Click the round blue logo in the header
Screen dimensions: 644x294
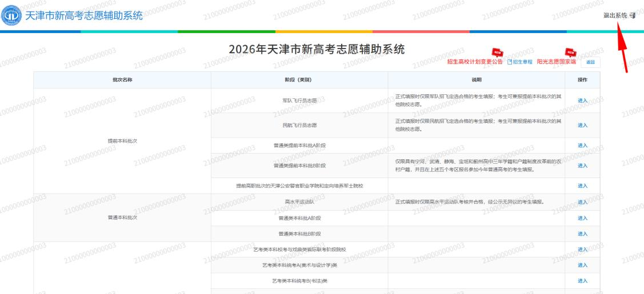click(11, 15)
